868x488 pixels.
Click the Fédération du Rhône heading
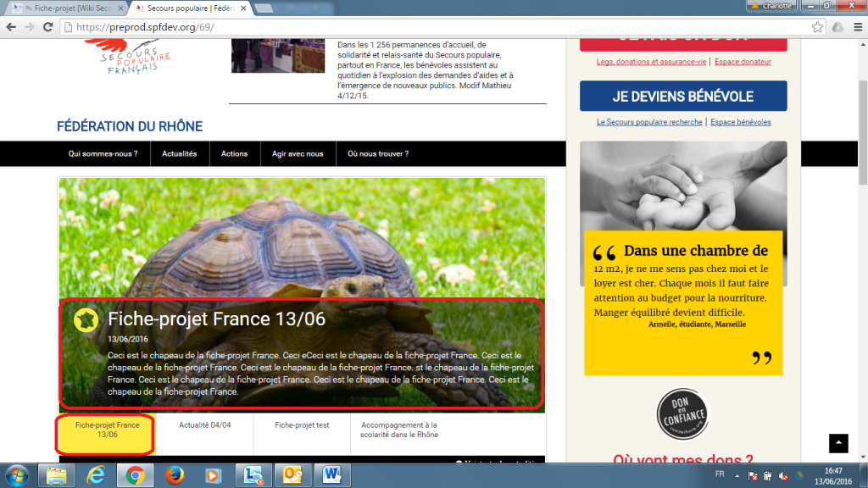(130, 127)
